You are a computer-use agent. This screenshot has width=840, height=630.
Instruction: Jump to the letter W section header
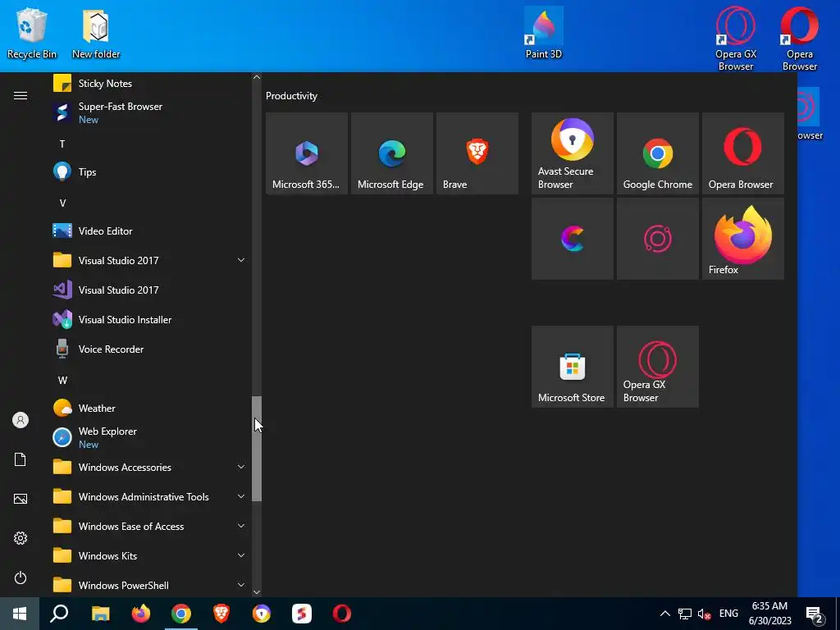click(x=62, y=381)
